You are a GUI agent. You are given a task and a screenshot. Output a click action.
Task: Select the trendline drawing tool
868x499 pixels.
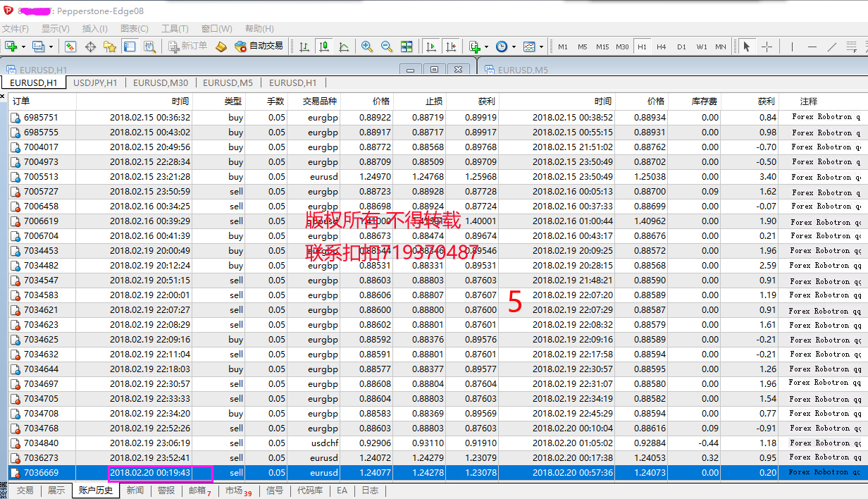pos(832,47)
